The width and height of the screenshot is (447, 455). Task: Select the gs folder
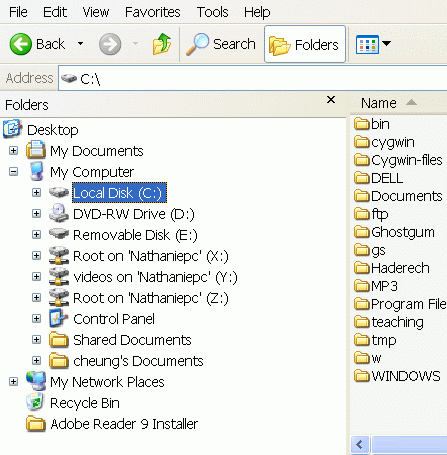click(370, 250)
